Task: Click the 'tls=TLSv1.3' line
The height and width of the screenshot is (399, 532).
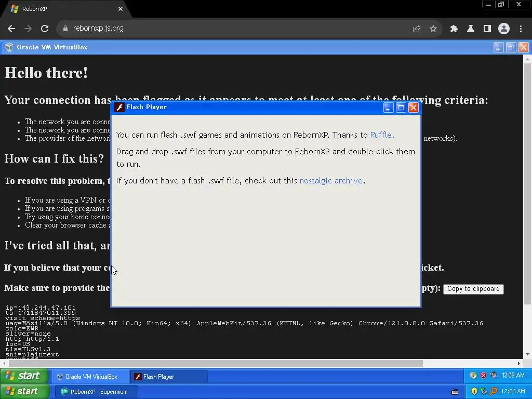Action: (x=28, y=349)
